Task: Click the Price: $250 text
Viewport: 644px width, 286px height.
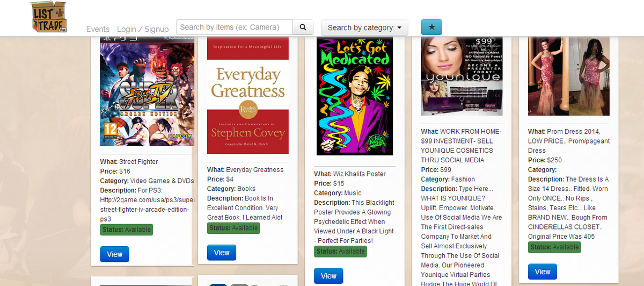Action: point(545,160)
